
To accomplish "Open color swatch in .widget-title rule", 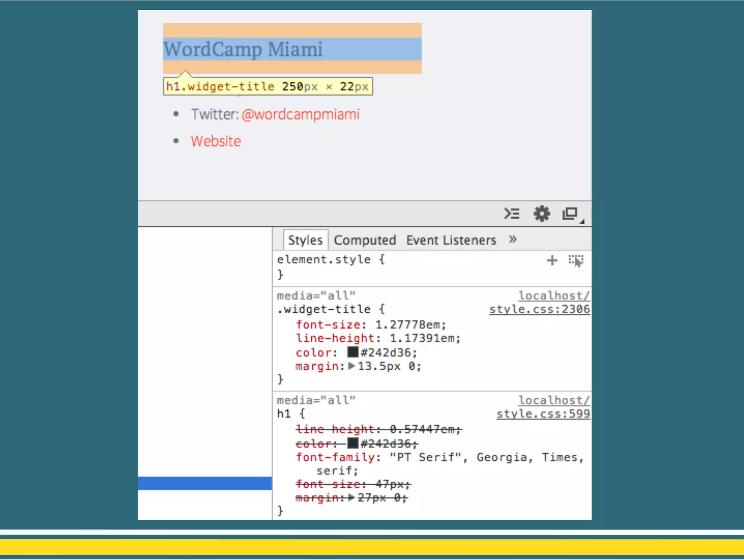I will click(352, 352).
